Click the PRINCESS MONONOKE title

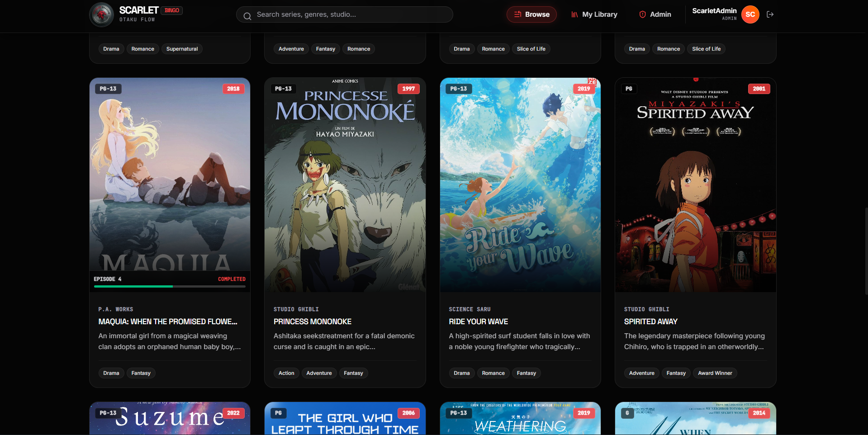pos(313,322)
